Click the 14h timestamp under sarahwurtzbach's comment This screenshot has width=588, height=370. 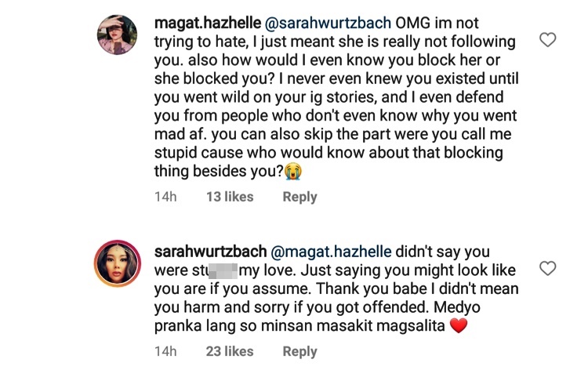(x=165, y=352)
